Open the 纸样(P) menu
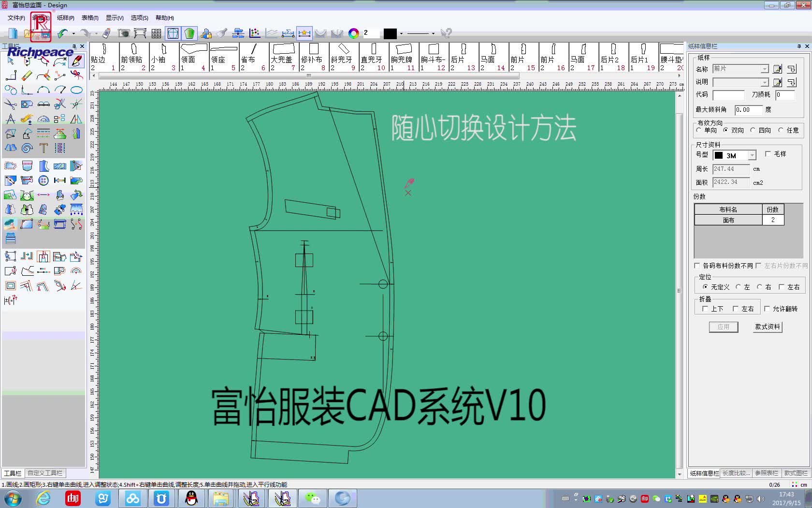812x508 pixels. pos(66,18)
